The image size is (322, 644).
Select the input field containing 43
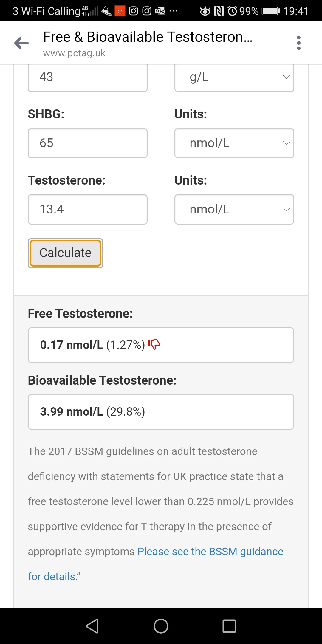point(88,77)
